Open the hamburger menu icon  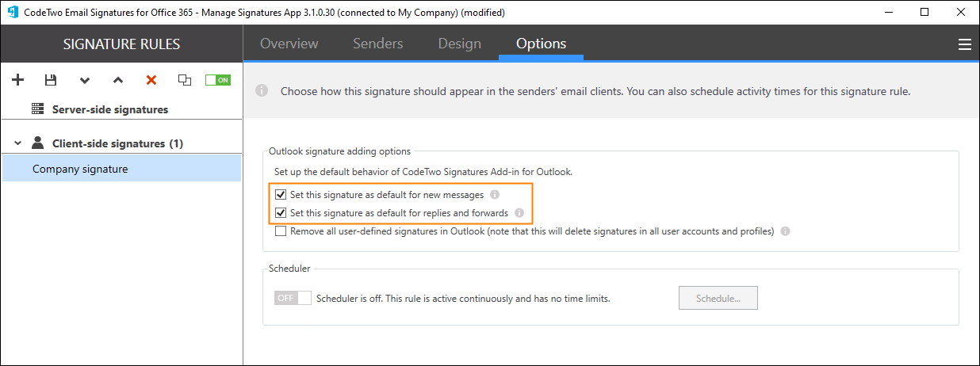coord(965,45)
